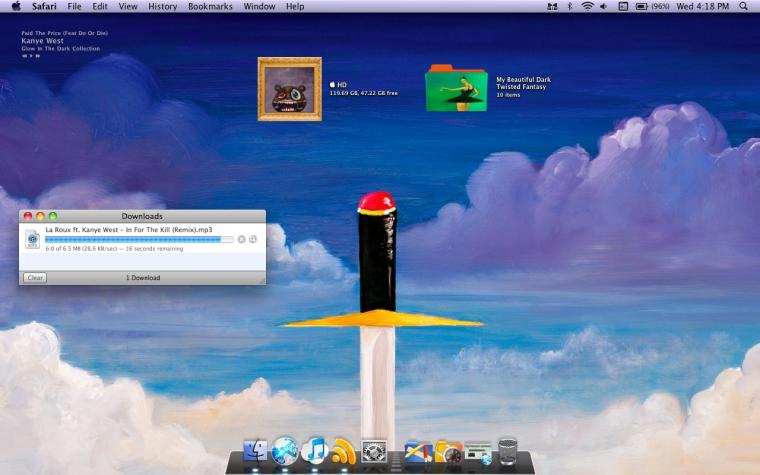The width and height of the screenshot is (760, 475).
Task: Open the HD drive icon with bear artwork
Action: [x=290, y=89]
